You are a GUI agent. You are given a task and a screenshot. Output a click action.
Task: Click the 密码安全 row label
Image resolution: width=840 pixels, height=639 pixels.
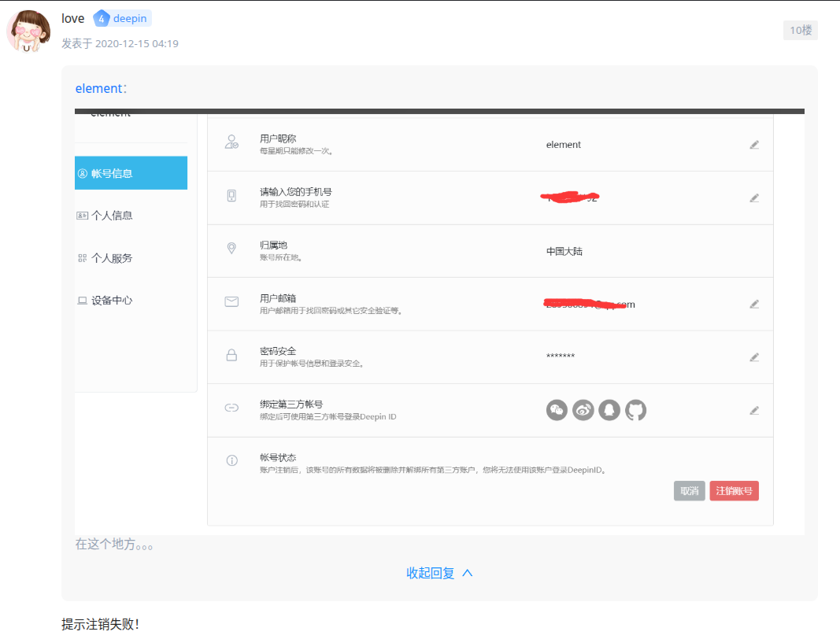coord(278,351)
